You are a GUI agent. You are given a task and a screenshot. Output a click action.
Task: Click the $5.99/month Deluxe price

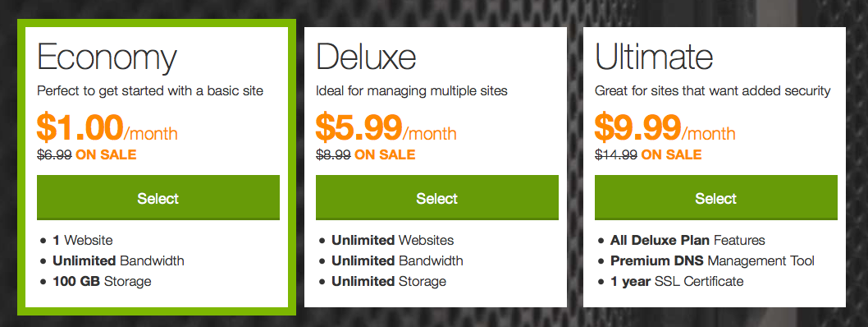click(x=386, y=128)
